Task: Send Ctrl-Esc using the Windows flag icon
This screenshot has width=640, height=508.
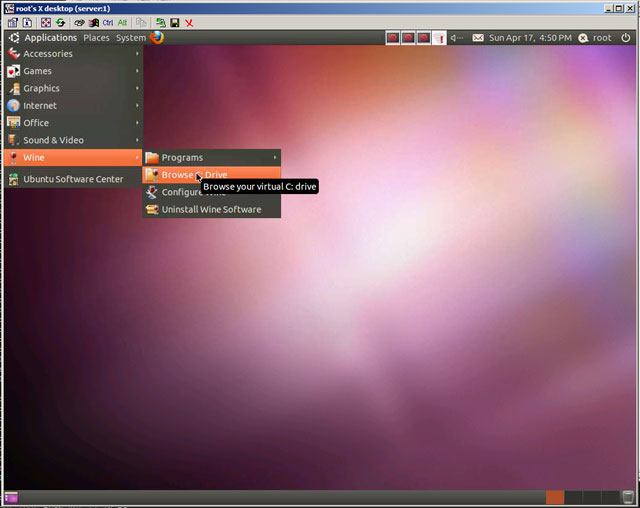Action: pyautogui.click(x=94, y=23)
